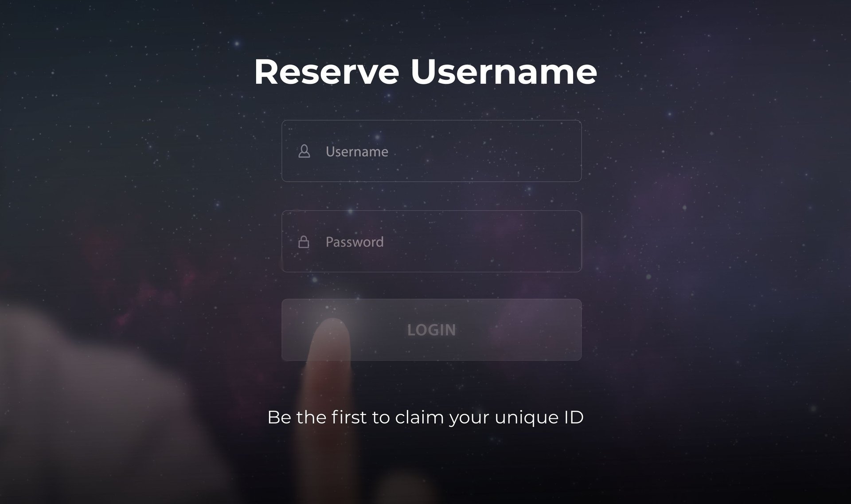This screenshot has width=851, height=504.
Task: Submit with the LOGIN button
Action: pos(431,330)
